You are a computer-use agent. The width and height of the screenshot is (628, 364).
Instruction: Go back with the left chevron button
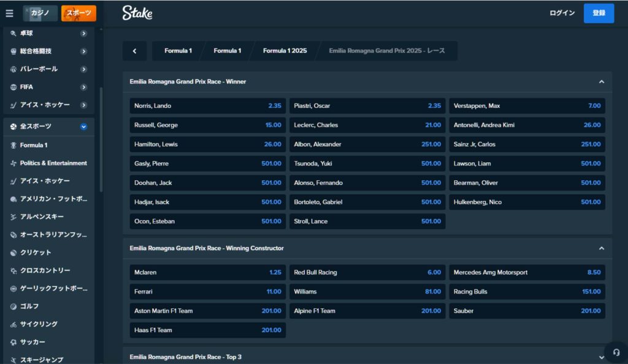(x=134, y=51)
